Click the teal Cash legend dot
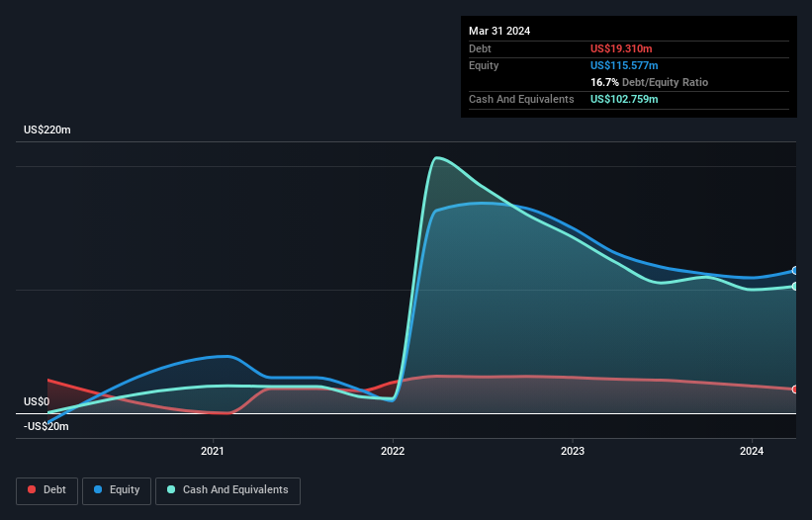Screen dimensions: 812x520 coord(171,489)
